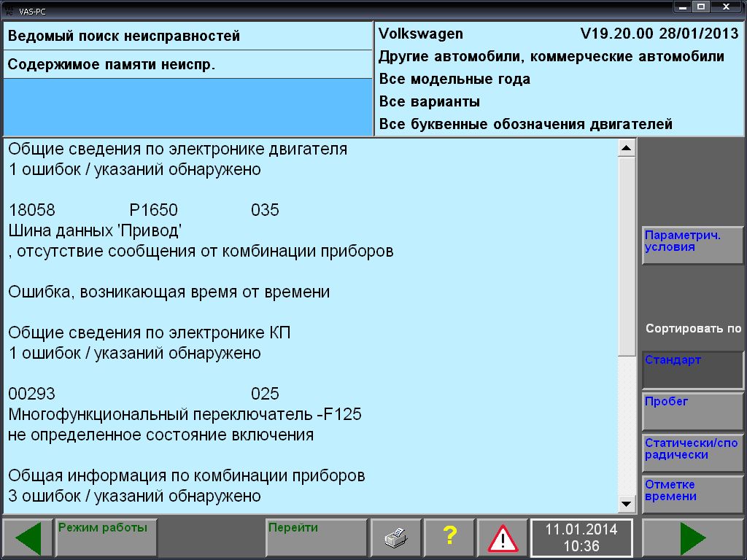This screenshot has height=560, width=747.
Task: Sort by Отметке времени
Action: pyautogui.click(x=693, y=495)
